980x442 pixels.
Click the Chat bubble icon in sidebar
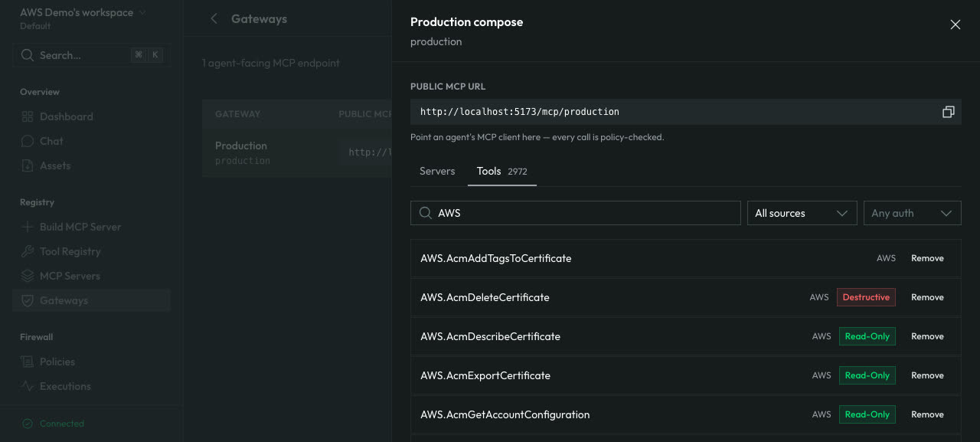pos(28,141)
